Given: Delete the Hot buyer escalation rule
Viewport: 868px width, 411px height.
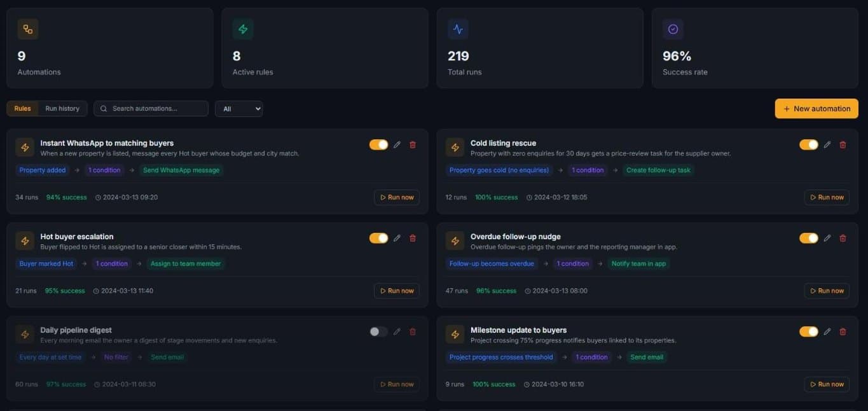Looking at the screenshot, I should pos(413,238).
